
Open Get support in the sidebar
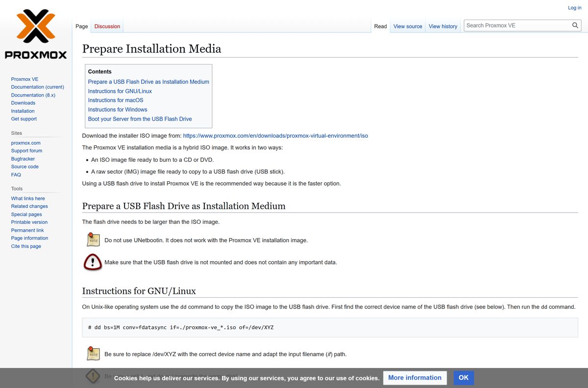(x=24, y=119)
